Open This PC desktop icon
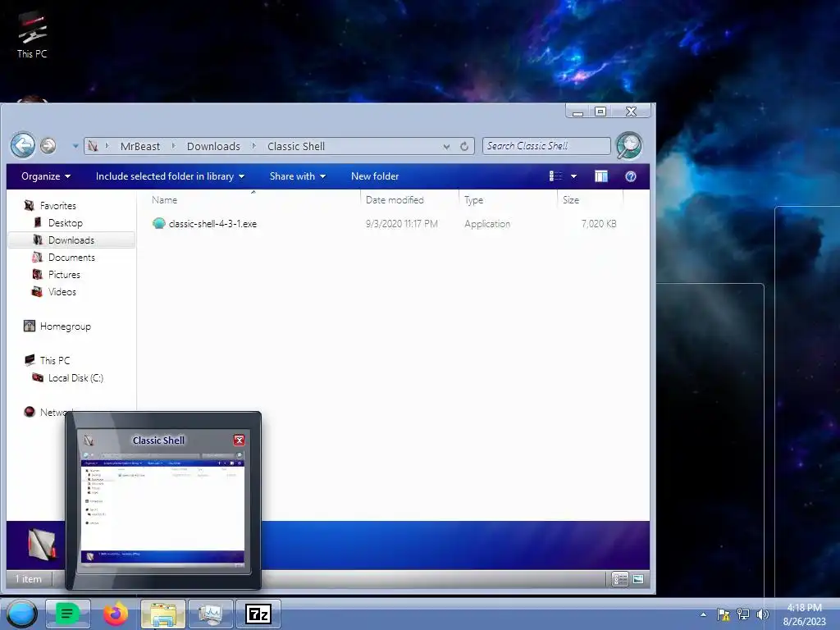840x630 pixels. tap(32, 34)
